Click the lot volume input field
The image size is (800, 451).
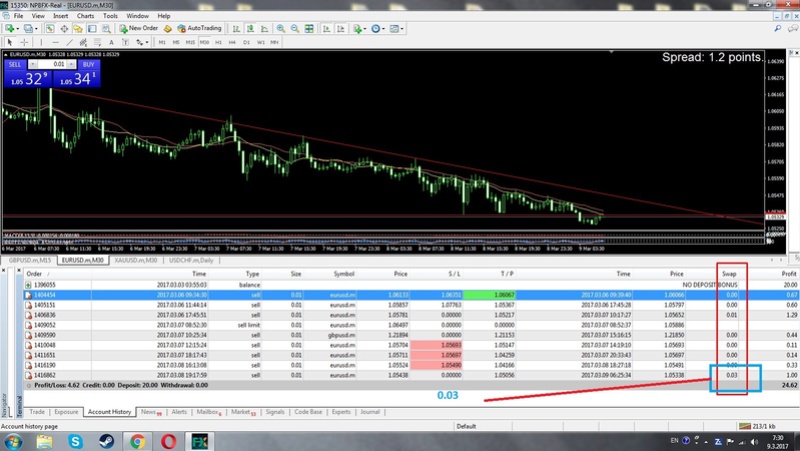(x=52, y=64)
